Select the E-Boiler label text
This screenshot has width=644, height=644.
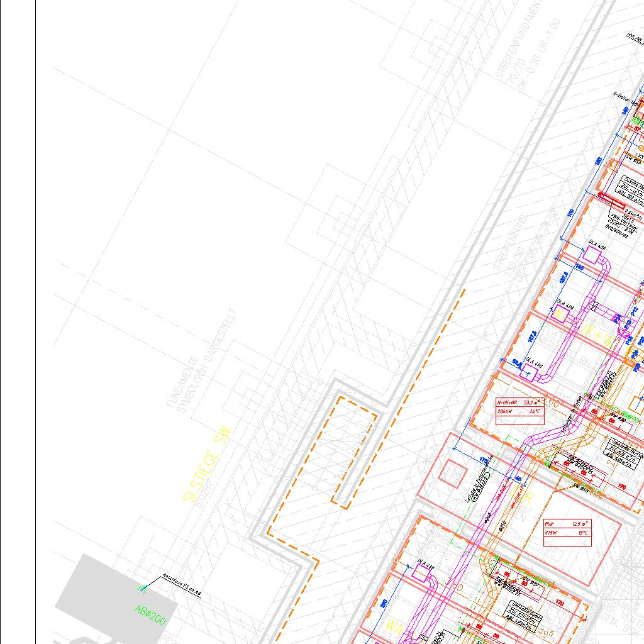(x=625, y=96)
